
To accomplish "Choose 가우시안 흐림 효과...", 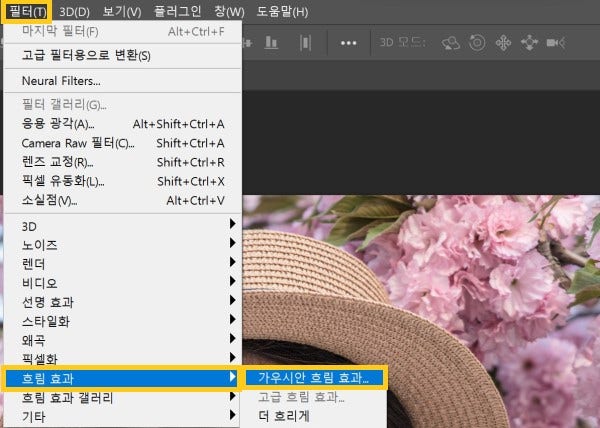I will pyautogui.click(x=314, y=378).
